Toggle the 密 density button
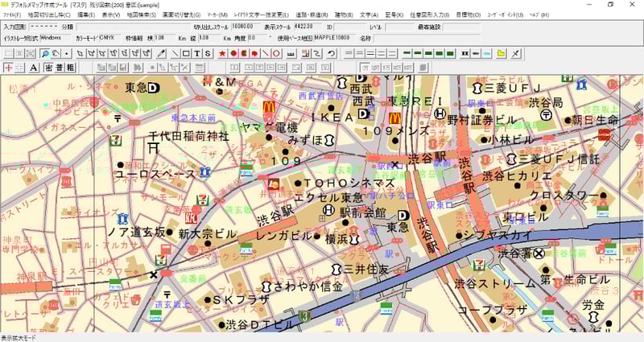The image size is (644, 342). pos(48,67)
